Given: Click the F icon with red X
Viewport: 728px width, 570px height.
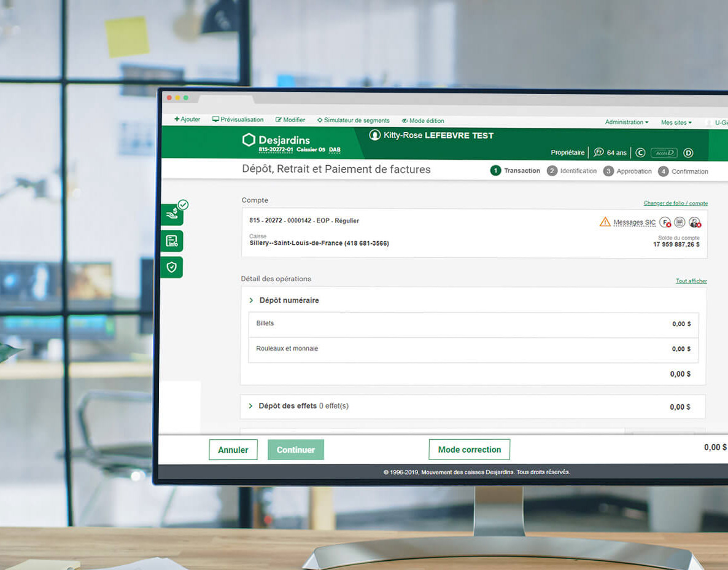Looking at the screenshot, I should tap(665, 222).
